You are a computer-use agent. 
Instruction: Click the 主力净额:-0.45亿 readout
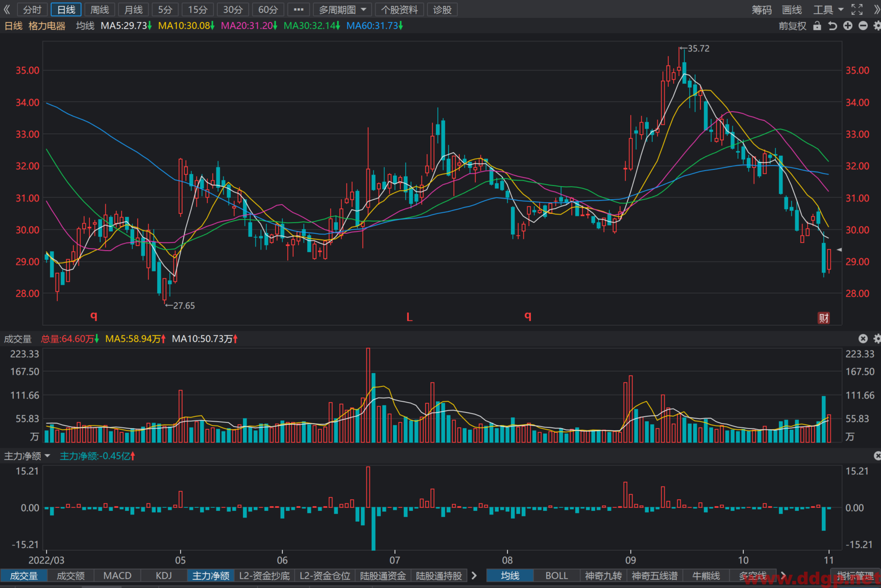[97, 456]
